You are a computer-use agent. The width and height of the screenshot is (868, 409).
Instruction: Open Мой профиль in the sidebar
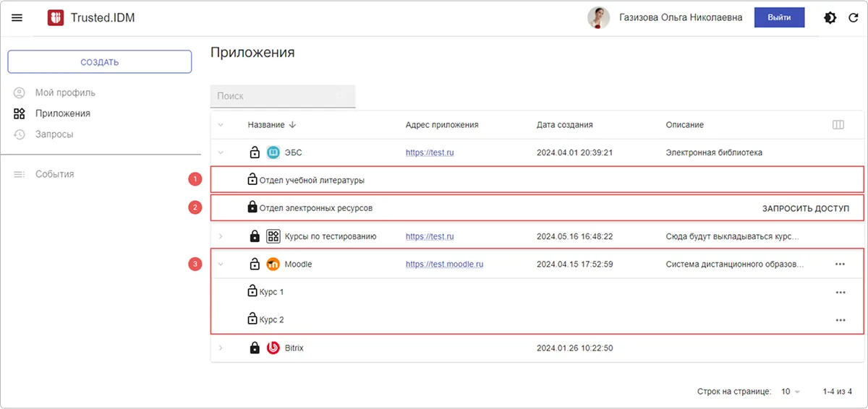click(x=64, y=92)
